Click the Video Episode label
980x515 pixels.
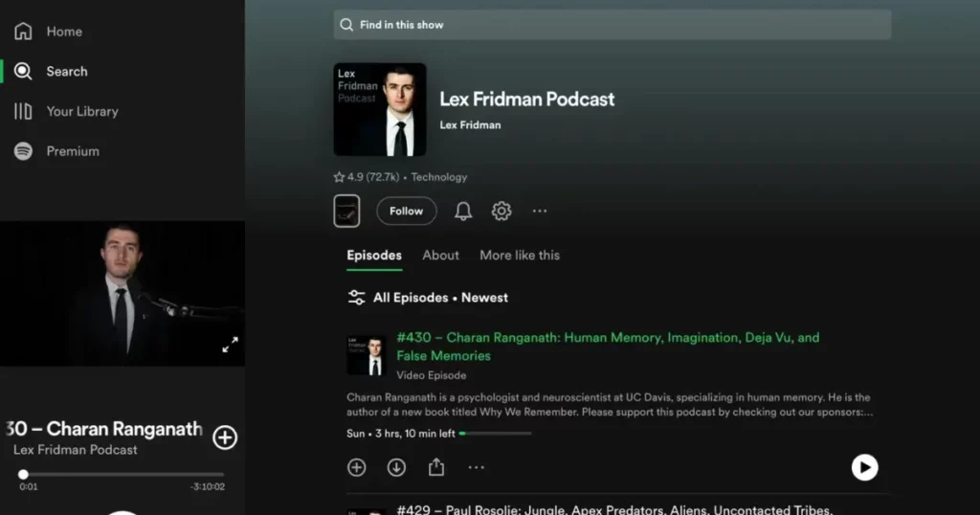coord(432,375)
